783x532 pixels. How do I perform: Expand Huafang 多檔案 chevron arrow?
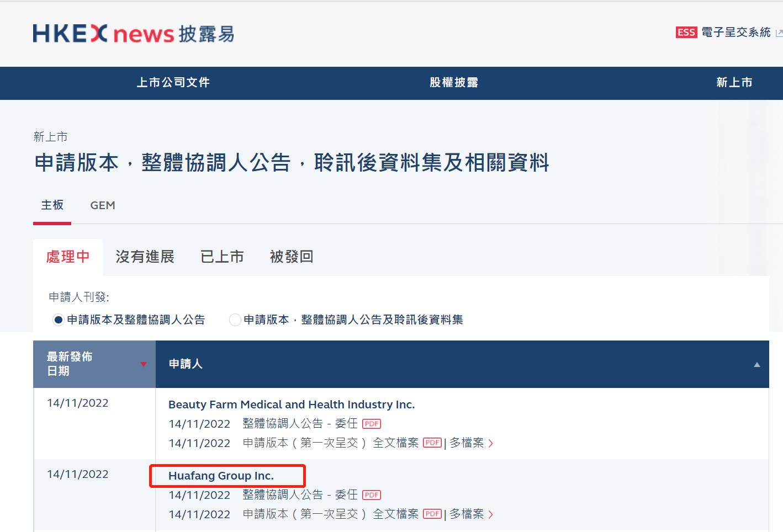pos(490,514)
